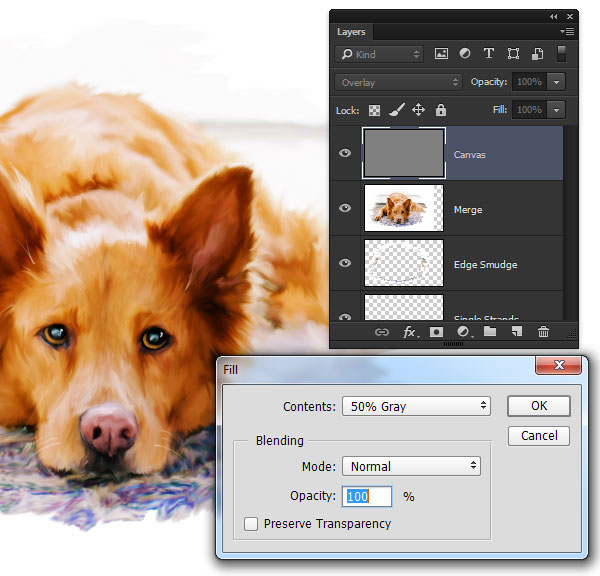
Task: Hide the Merge layer
Action: (345, 208)
